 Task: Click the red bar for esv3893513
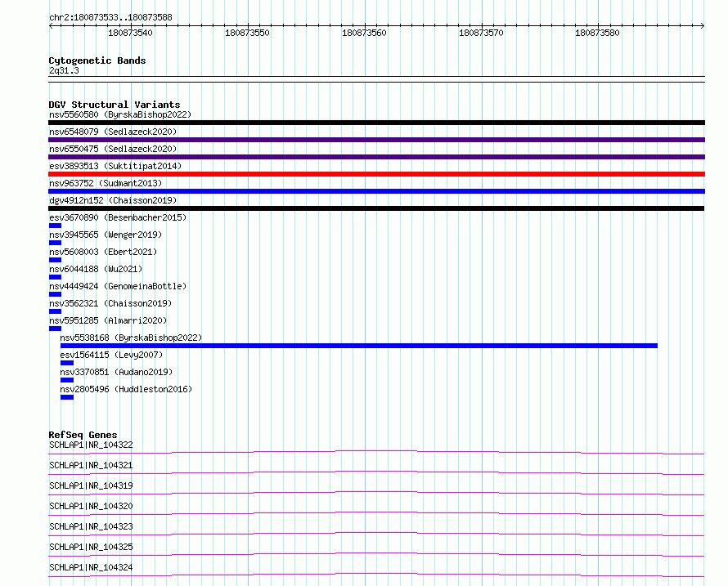click(x=376, y=174)
